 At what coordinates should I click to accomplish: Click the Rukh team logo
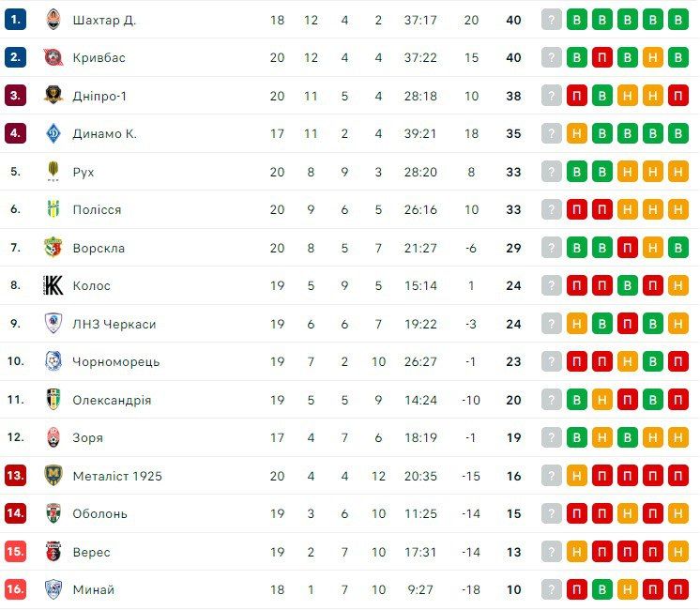point(53,172)
